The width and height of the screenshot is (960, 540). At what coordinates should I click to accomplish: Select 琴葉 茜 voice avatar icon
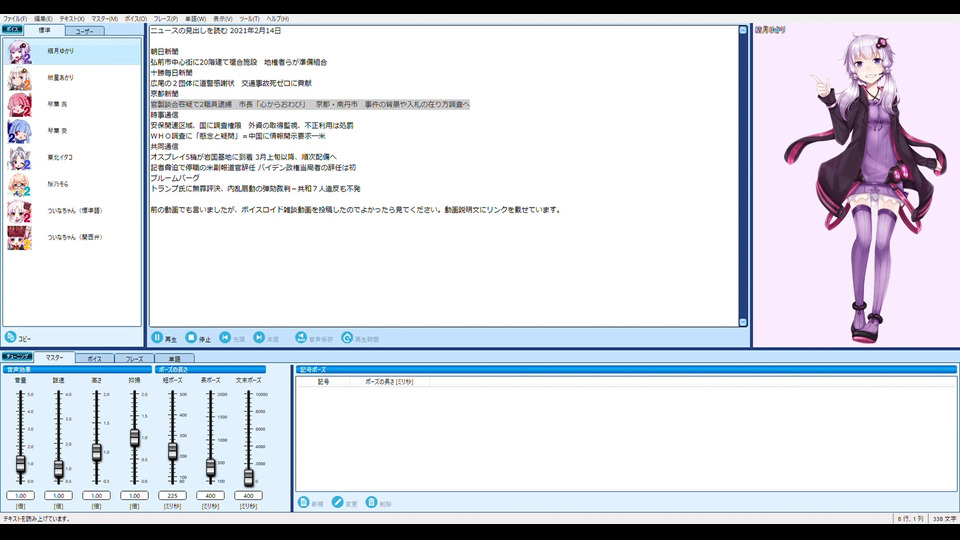(x=20, y=105)
